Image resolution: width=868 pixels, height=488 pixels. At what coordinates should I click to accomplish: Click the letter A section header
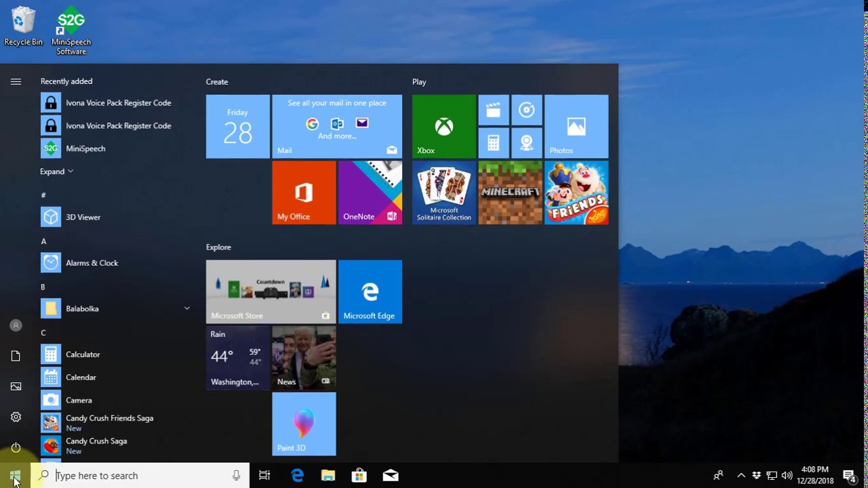click(x=43, y=241)
